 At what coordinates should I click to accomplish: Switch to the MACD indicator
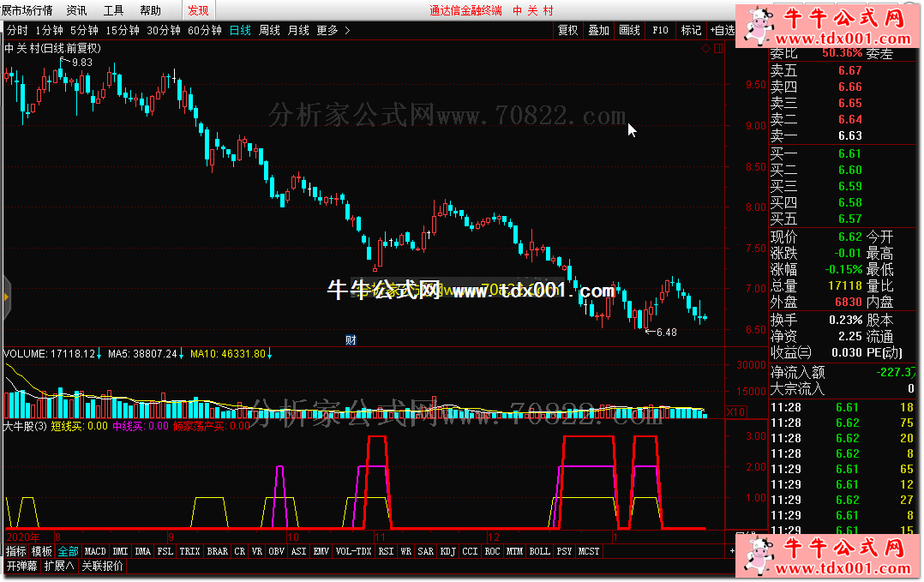[95, 551]
